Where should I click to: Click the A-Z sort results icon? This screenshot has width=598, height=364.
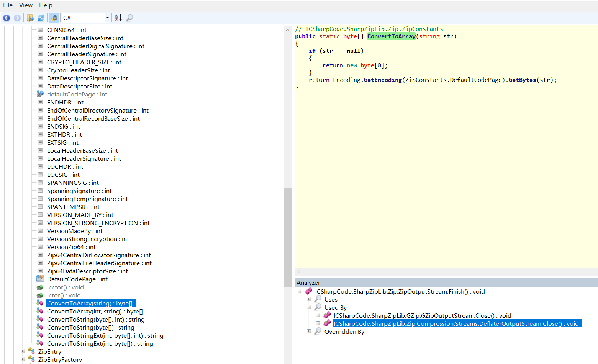click(118, 18)
